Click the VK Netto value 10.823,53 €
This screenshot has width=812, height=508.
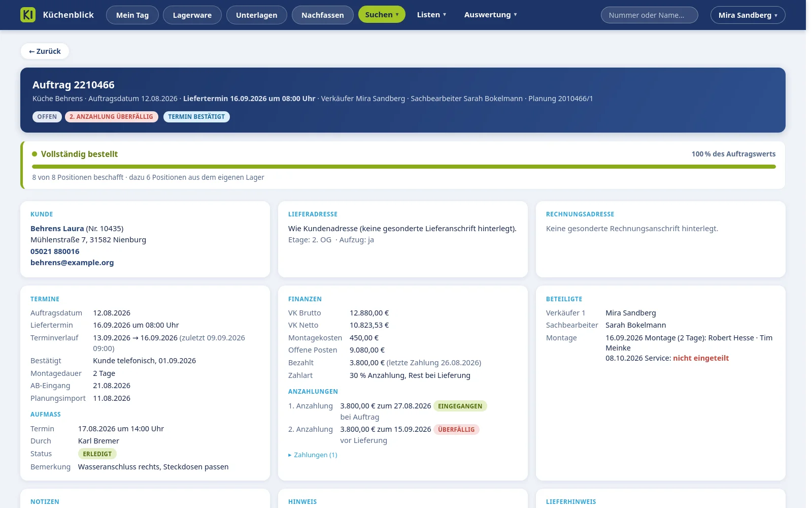369,325
